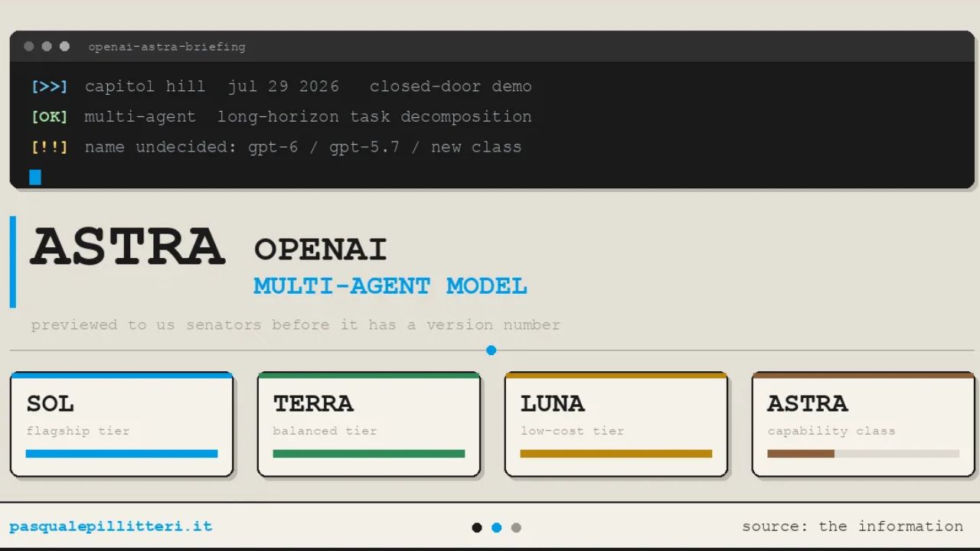This screenshot has width=980, height=551.
Task: Open the LUNA low-cost tier card
Action: (x=616, y=424)
